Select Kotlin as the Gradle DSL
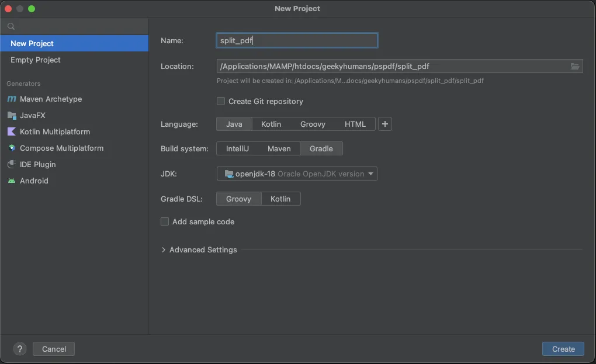Screen dimensions: 596x364 click(x=280, y=199)
